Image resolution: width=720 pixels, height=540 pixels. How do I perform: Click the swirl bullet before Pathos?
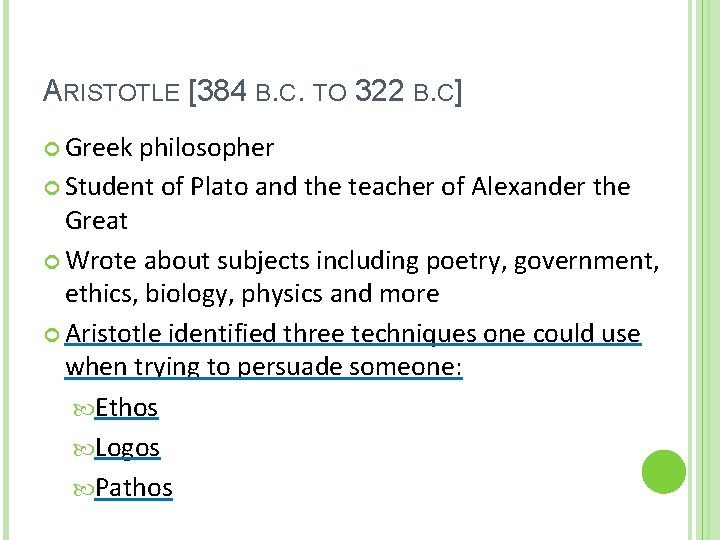[83, 490]
